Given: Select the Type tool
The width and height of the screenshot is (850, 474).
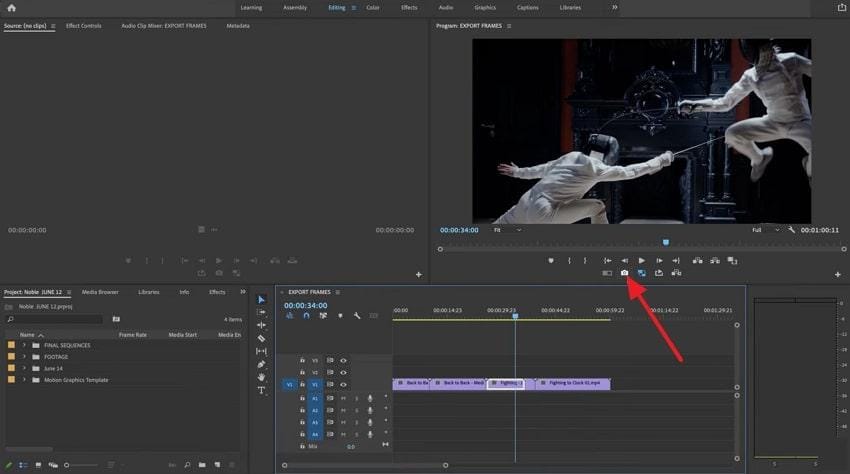Looking at the screenshot, I should (x=261, y=390).
